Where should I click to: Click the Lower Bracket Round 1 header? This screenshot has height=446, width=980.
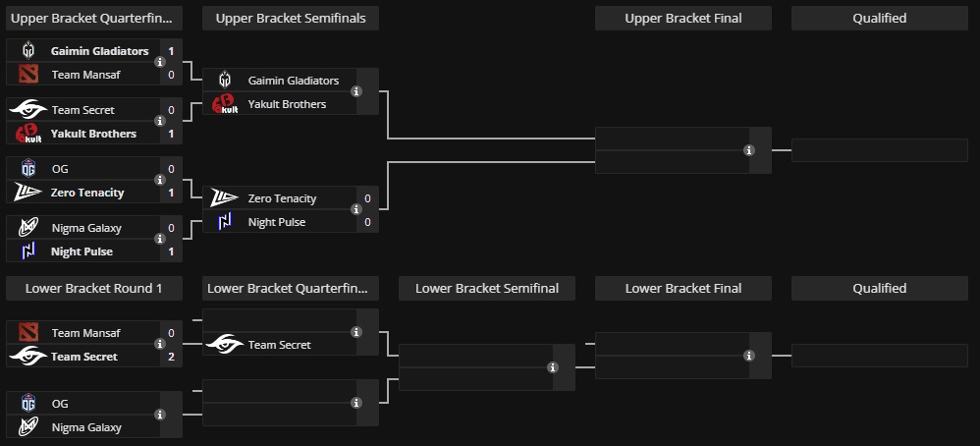click(x=94, y=288)
